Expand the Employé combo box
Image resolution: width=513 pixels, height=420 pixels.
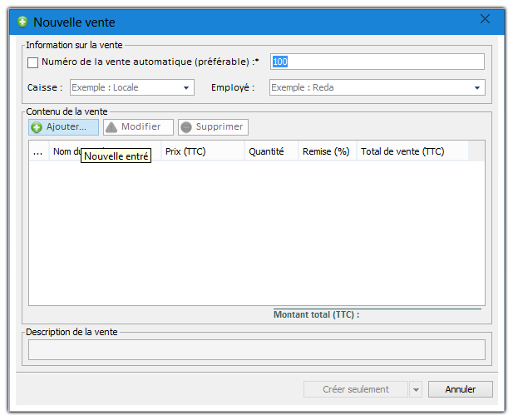477,87
